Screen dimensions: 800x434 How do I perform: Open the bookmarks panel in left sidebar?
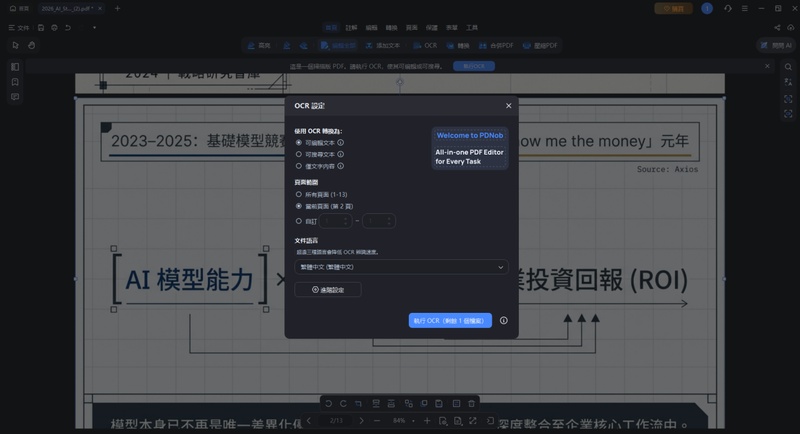(15, 82)
